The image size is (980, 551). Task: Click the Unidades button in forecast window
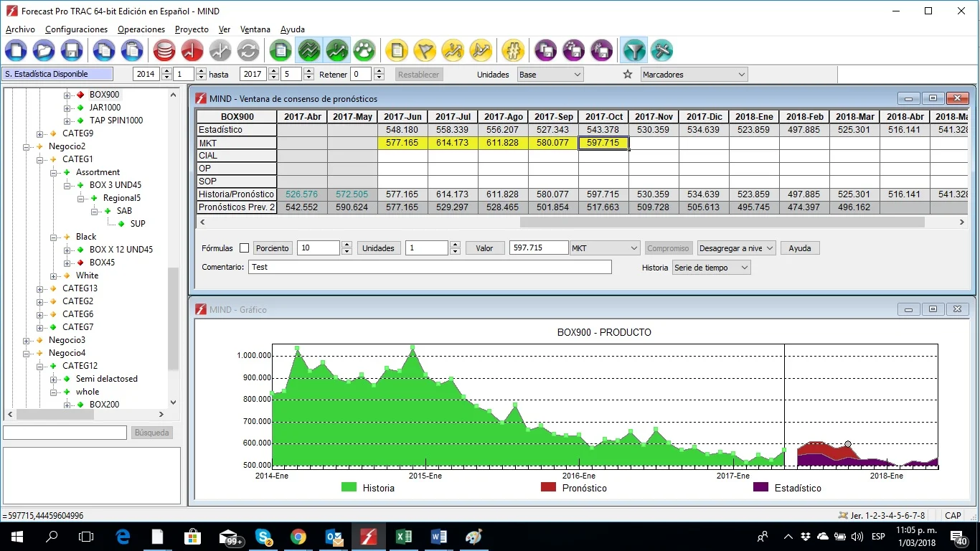378,248
